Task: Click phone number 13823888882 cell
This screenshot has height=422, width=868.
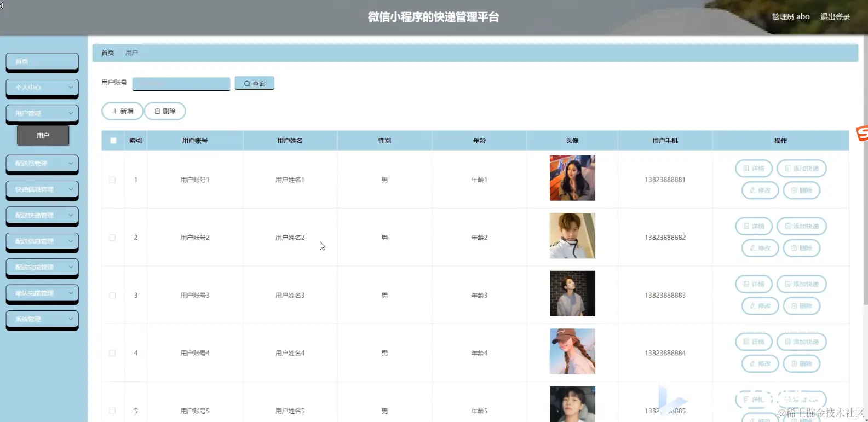Action: tap(665, 238)
